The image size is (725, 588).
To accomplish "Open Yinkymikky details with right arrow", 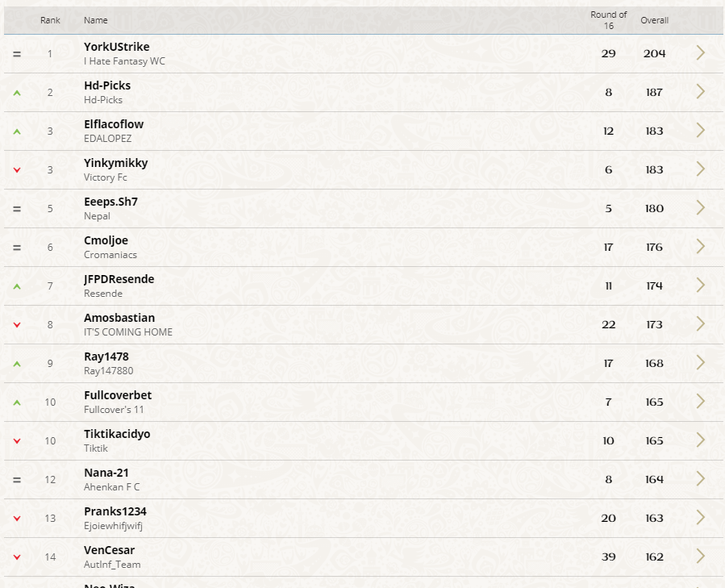I will click(x=701, y=169).
